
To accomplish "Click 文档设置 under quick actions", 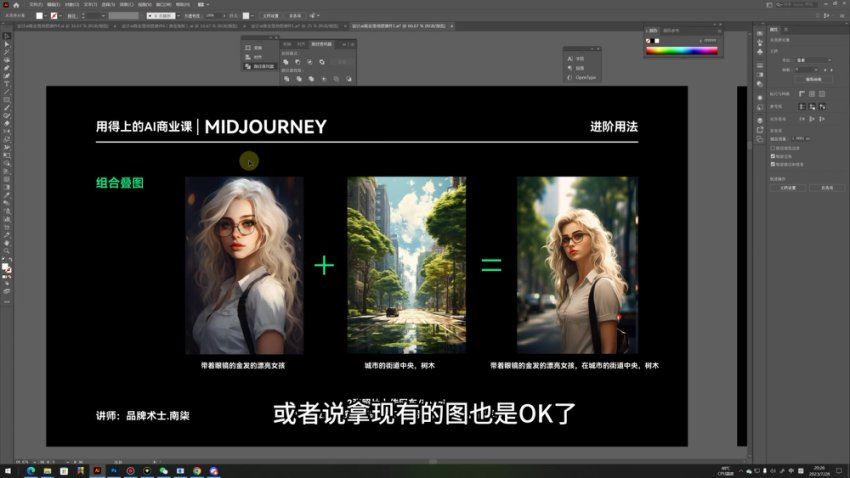I will point(788,188).
